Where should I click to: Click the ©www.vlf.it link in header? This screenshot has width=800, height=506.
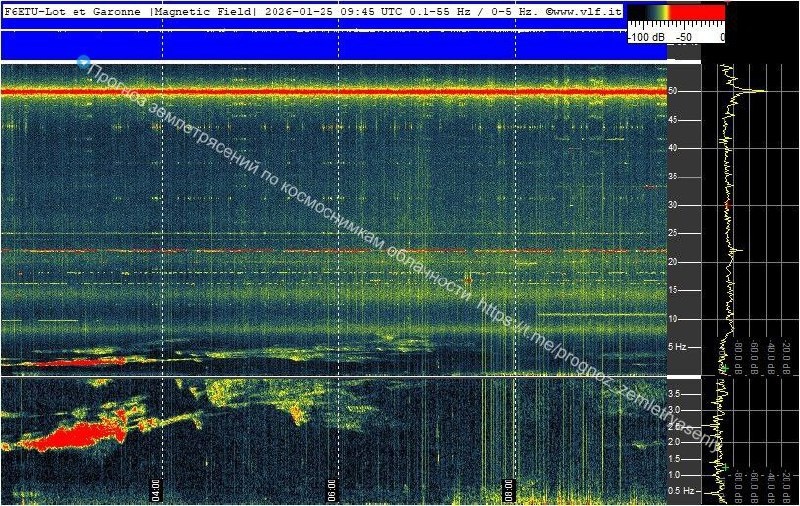[x=584, y=12]
